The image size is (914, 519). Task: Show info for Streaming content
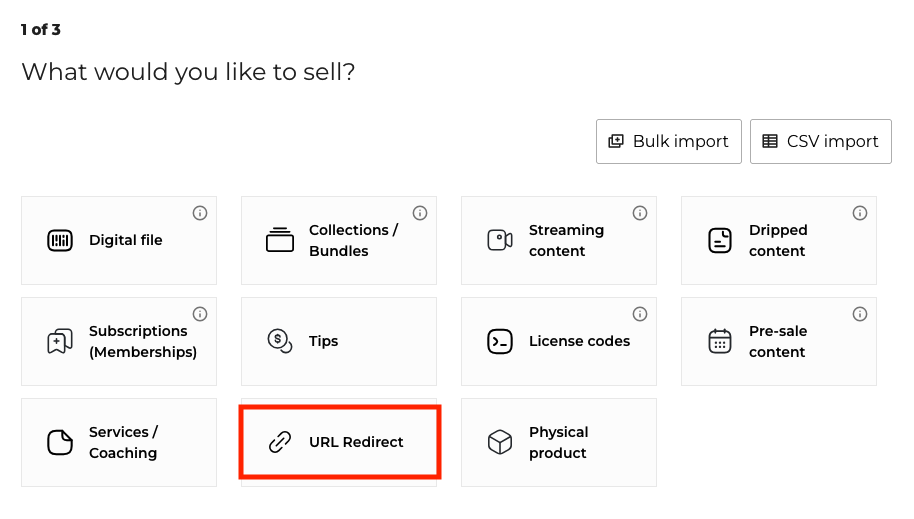640,213
